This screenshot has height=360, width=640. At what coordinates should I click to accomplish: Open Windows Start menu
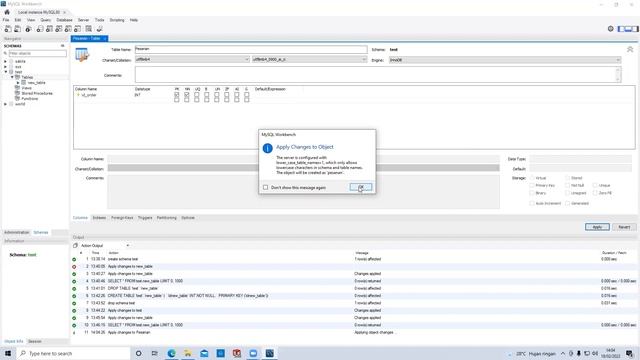click(8, 353)
